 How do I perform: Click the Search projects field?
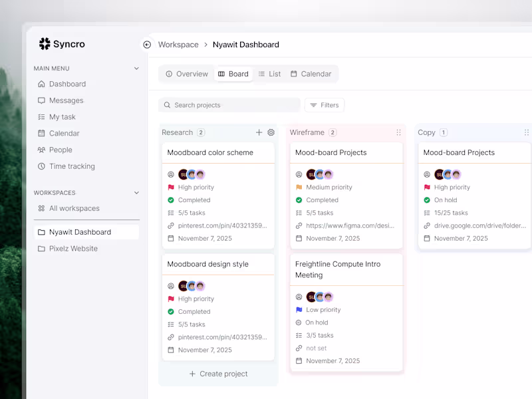(229, 105)
